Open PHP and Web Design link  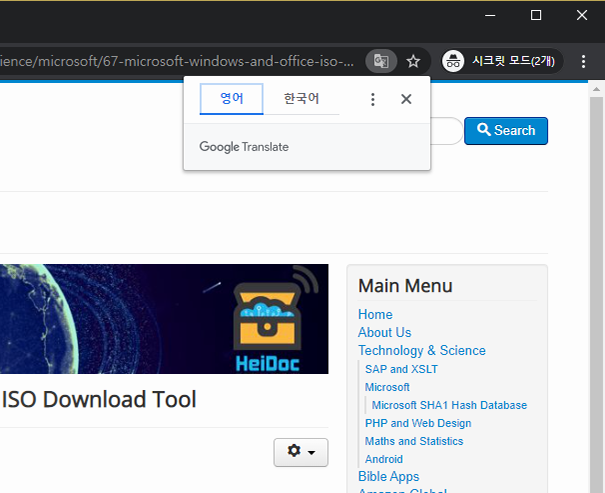point(418,423)
